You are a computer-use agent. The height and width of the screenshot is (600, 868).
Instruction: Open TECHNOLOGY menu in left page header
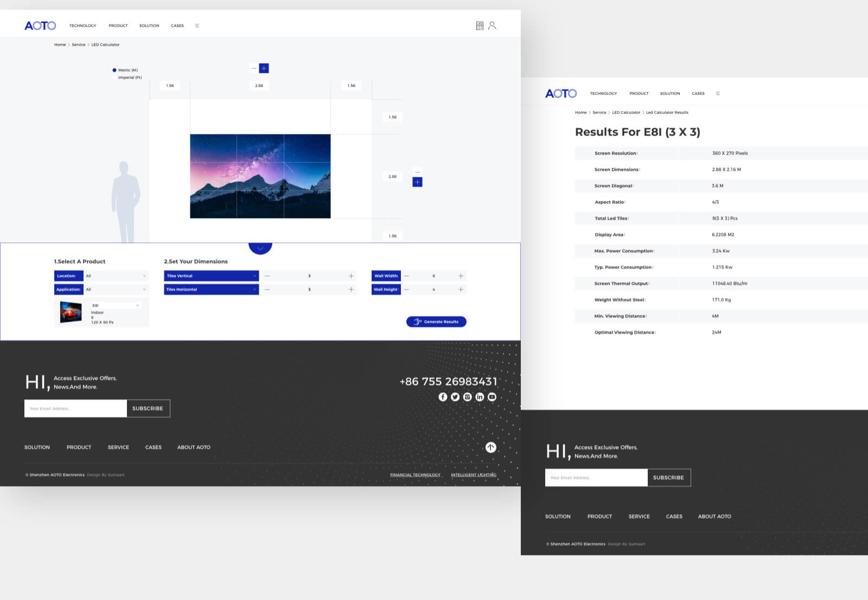point(82,25)
